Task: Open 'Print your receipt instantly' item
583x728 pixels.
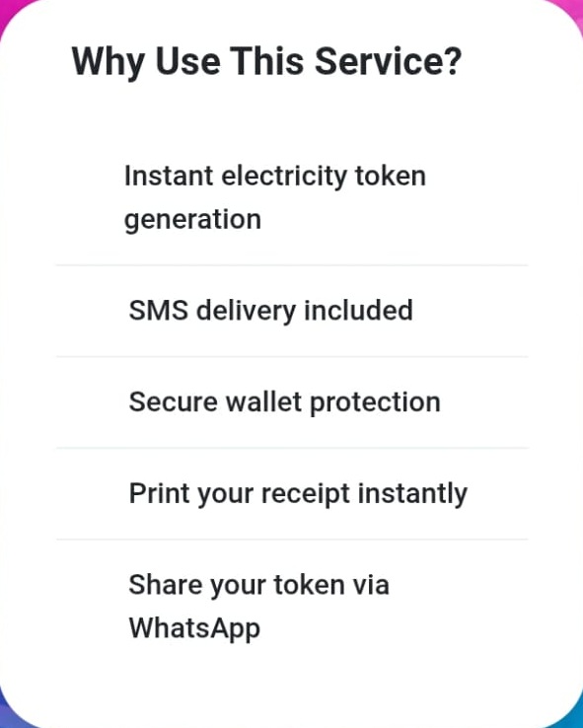Action: coord(292,493)
